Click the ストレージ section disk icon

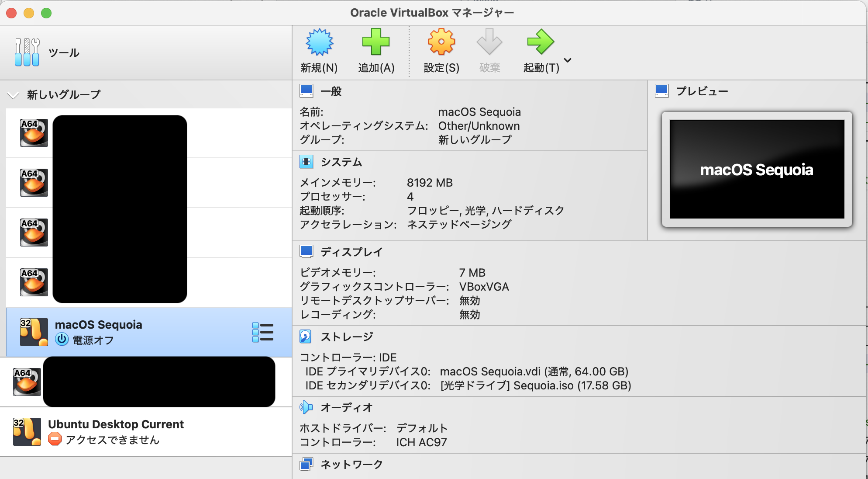306,337
